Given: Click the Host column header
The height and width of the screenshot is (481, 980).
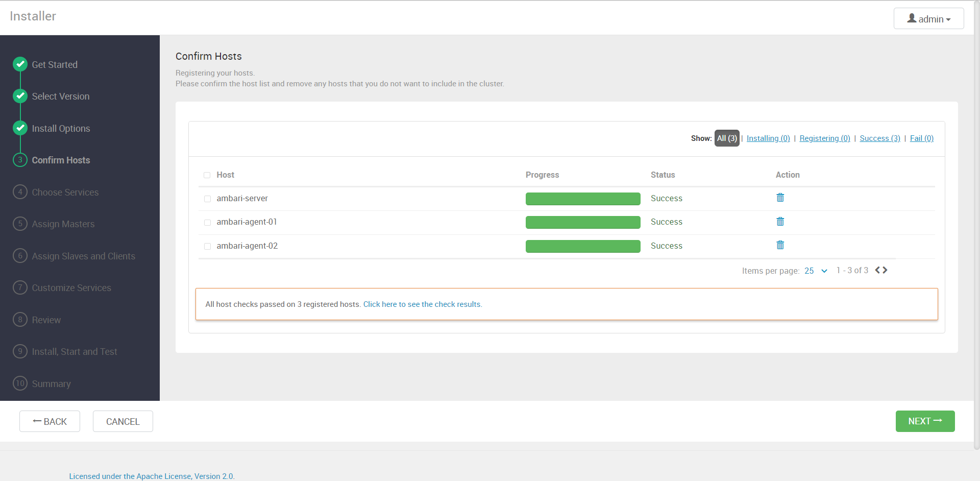Looking at the screenshot, I should (x=225, y=175).
